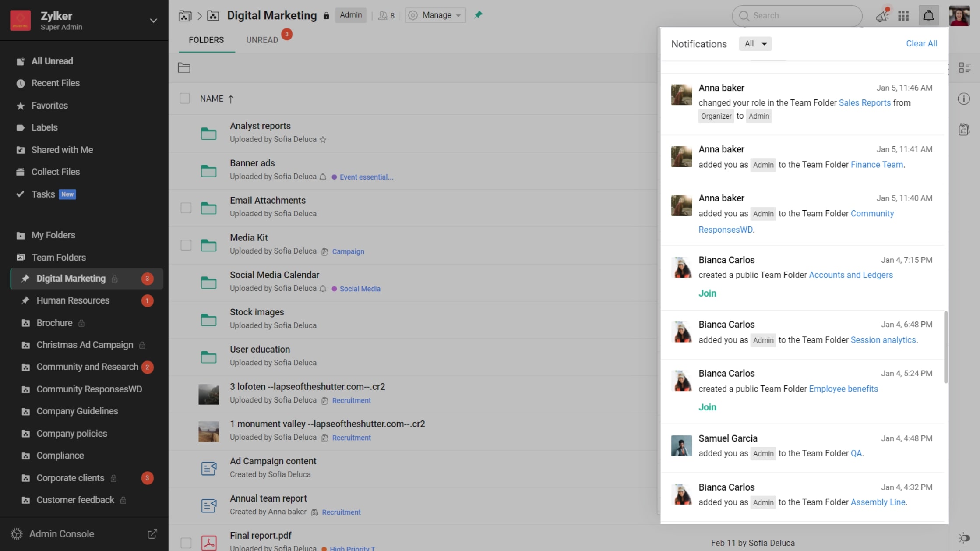Open the user profile avatar
This screenshot has height=551, width=980.
click(x=959, y=16)
